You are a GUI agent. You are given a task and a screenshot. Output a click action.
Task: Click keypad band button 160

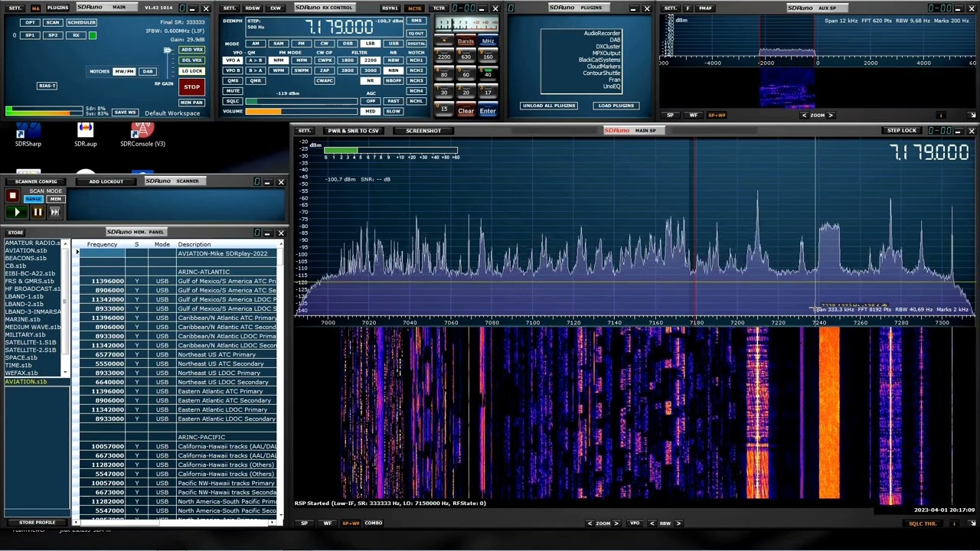[x=488, y=57]
